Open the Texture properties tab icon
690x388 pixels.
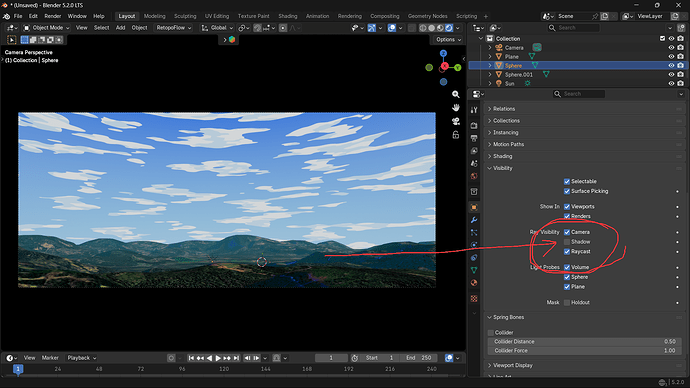coord(474,299)
